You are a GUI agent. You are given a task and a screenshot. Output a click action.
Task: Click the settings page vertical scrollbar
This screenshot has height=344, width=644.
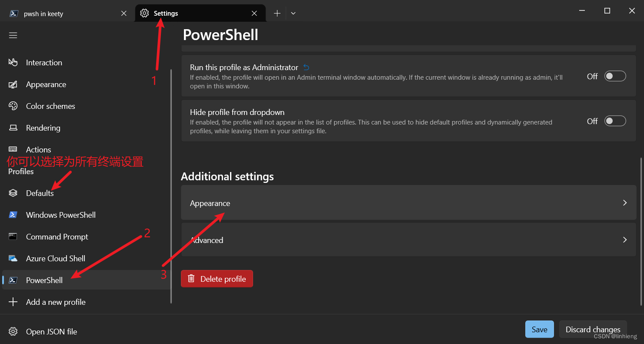pos(641,232)
